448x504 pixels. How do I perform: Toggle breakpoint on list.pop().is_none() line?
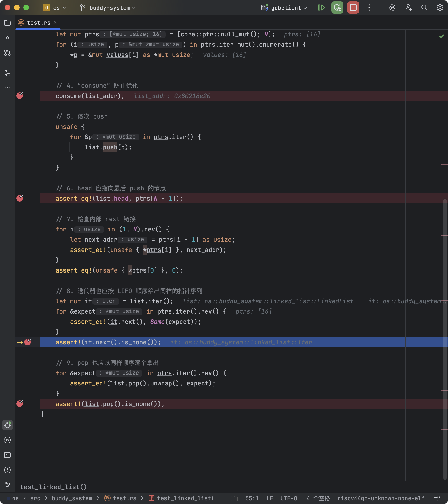pyautogui.click(x=20, y=404)
